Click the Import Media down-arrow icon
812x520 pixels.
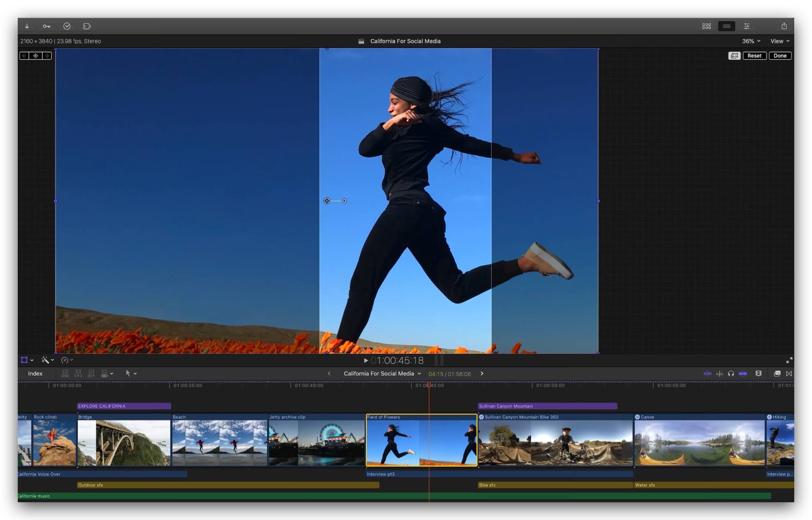[27, 26]
